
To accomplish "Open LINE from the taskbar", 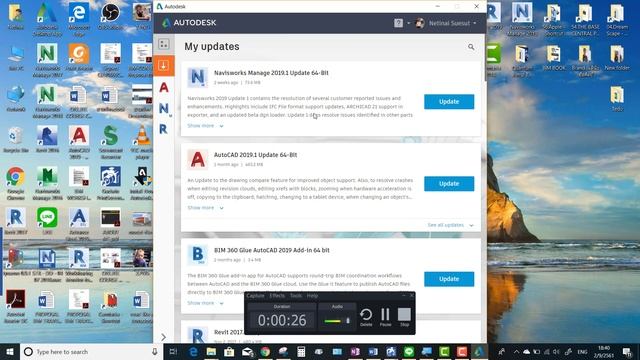I will click(409, 351).
